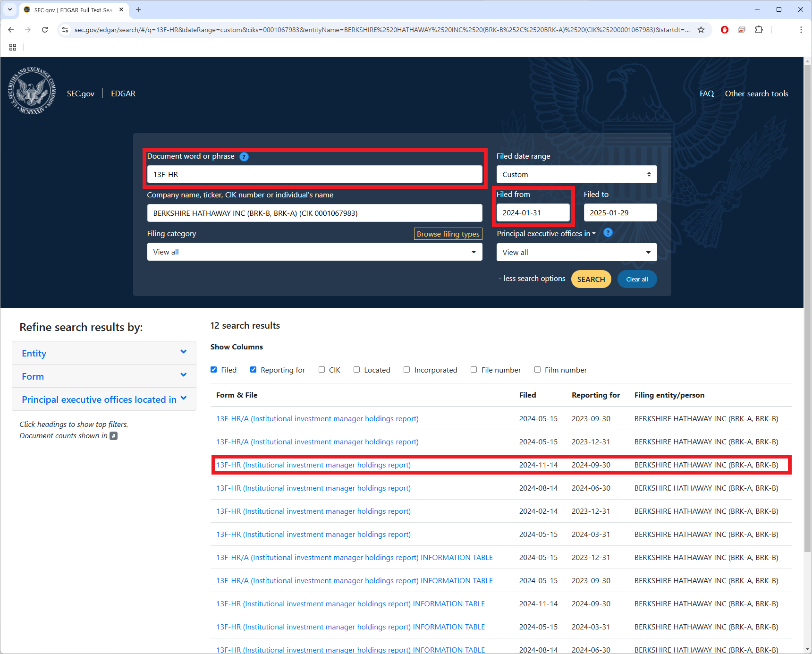The image size is (812, 654).
Task: Open help for Document word or phrase
Action: (244, 157)
